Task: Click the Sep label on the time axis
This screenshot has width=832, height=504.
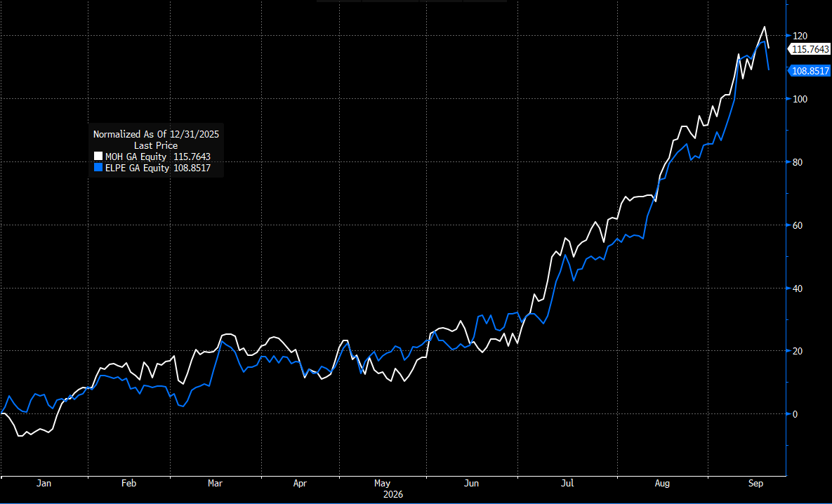Action: tap(755, 484)
